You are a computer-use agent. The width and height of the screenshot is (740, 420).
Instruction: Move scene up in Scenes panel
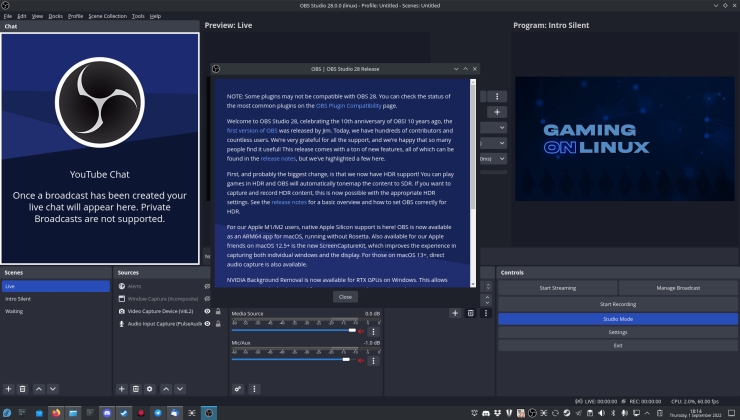(39, 389)
